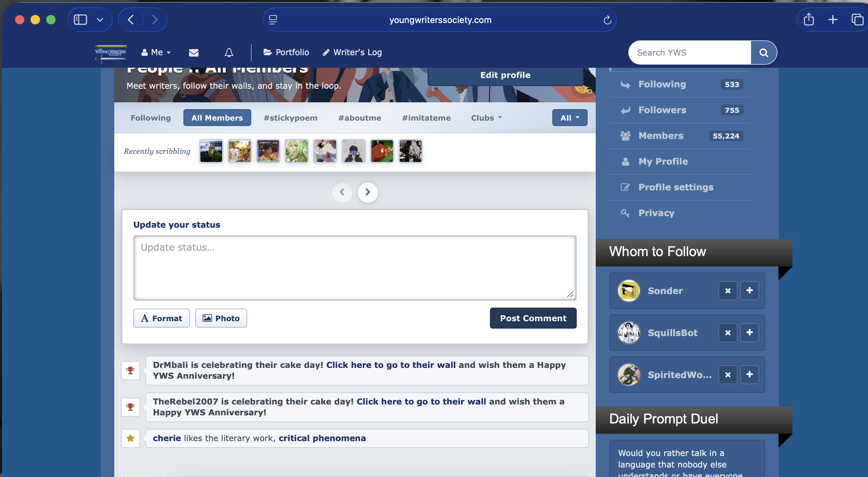Show tab overview icon
Image resolution: width=868 pixels, height=477 pixels.
(x=857, y=20)
